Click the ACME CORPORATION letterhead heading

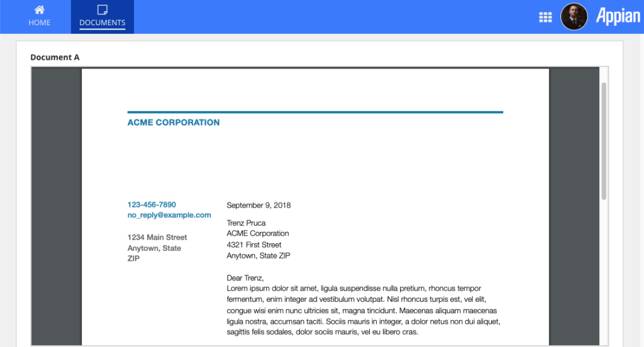[174, 123]
